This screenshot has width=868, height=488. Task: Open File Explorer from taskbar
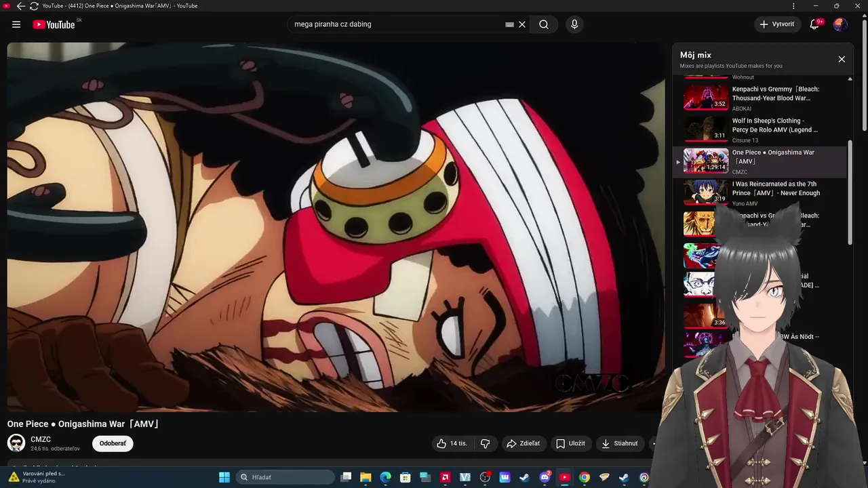[366, 477]
